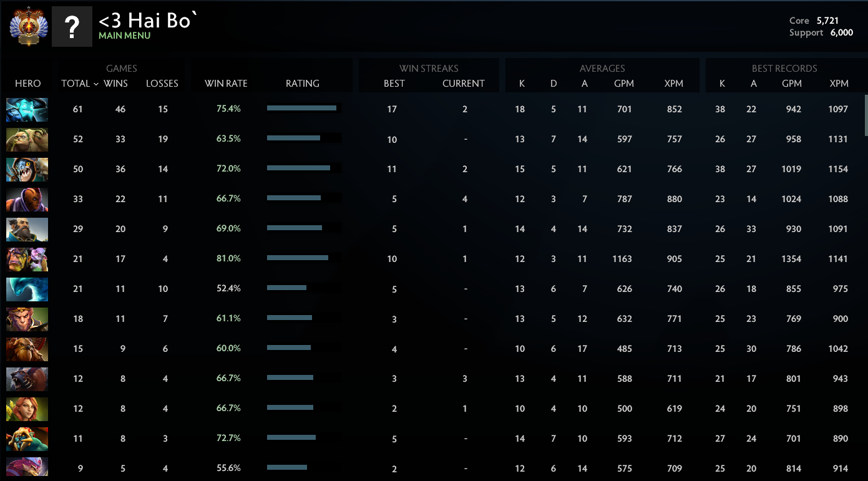The width and height of the screenshot is (868, 481).
Task: Sort by WINS column header
Action: 115,84
